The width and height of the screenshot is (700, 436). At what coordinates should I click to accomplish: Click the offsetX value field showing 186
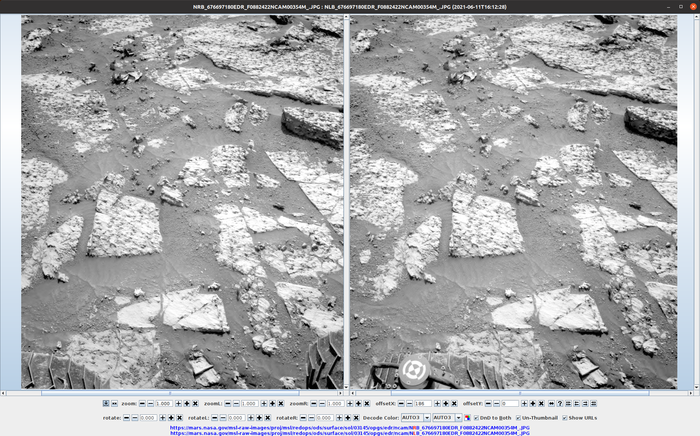(x=422, y=403)
